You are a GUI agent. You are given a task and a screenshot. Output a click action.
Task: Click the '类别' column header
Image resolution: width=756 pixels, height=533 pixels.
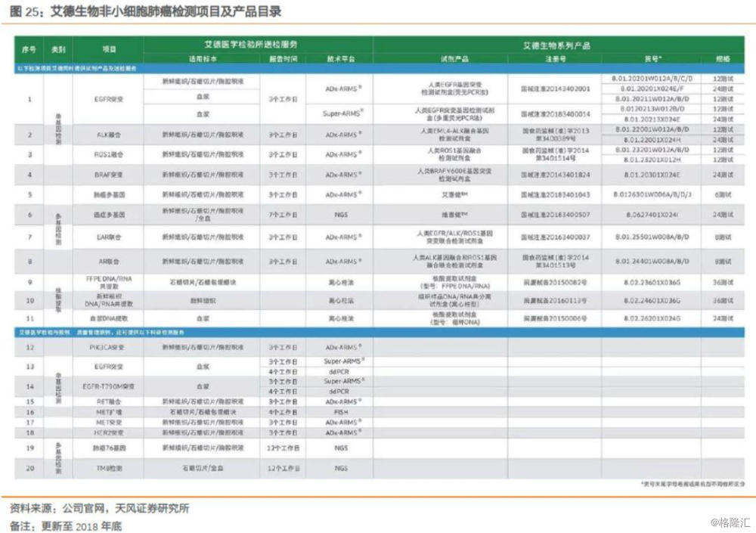(x=58, y=49)
